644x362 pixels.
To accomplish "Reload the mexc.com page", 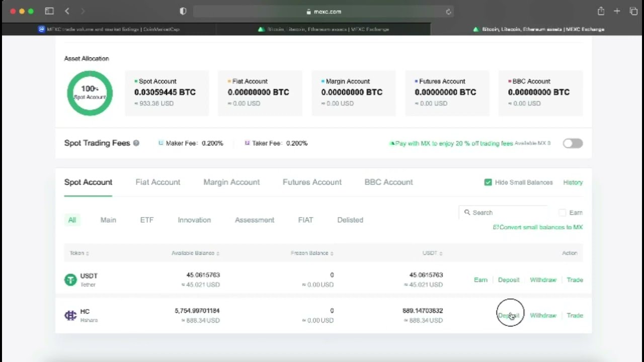I will [x=448, y=12].
